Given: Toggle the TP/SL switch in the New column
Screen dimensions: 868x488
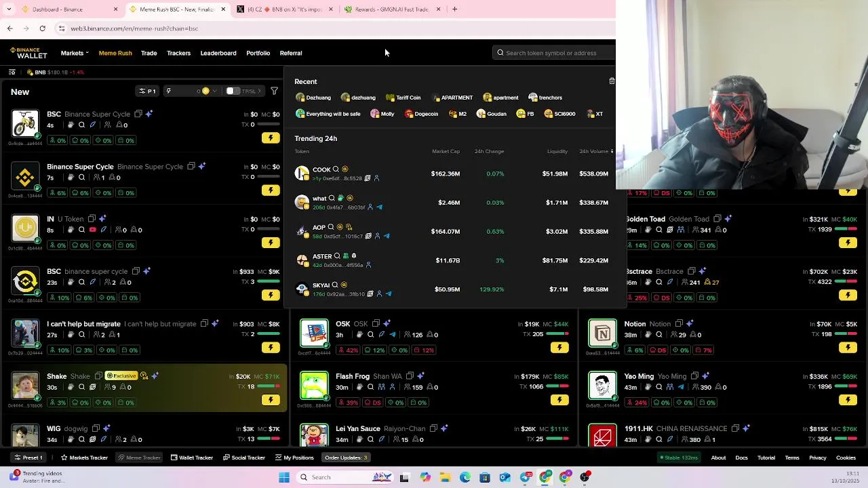Looking at the screenshot, I should coord(233,91).
